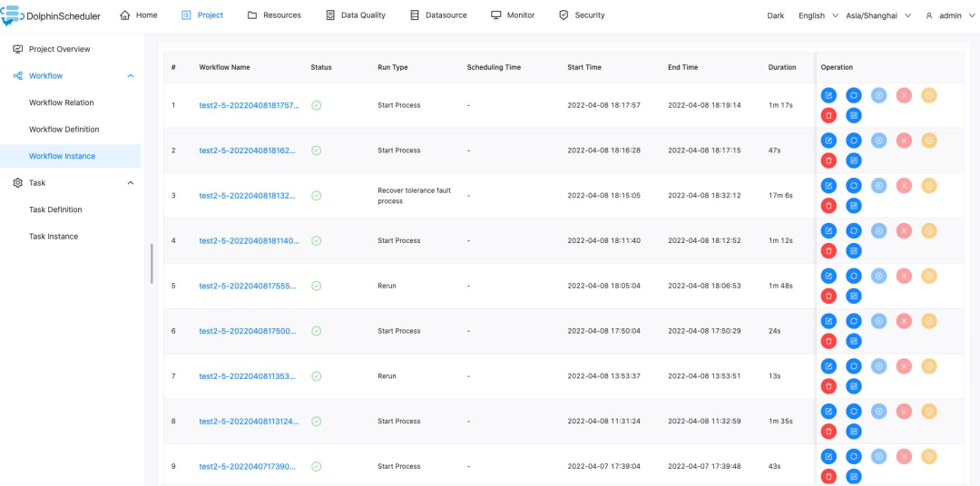Collapse the Task sidebar section
This screenshot has height=486, width=980.
click(x=130, y=183)
